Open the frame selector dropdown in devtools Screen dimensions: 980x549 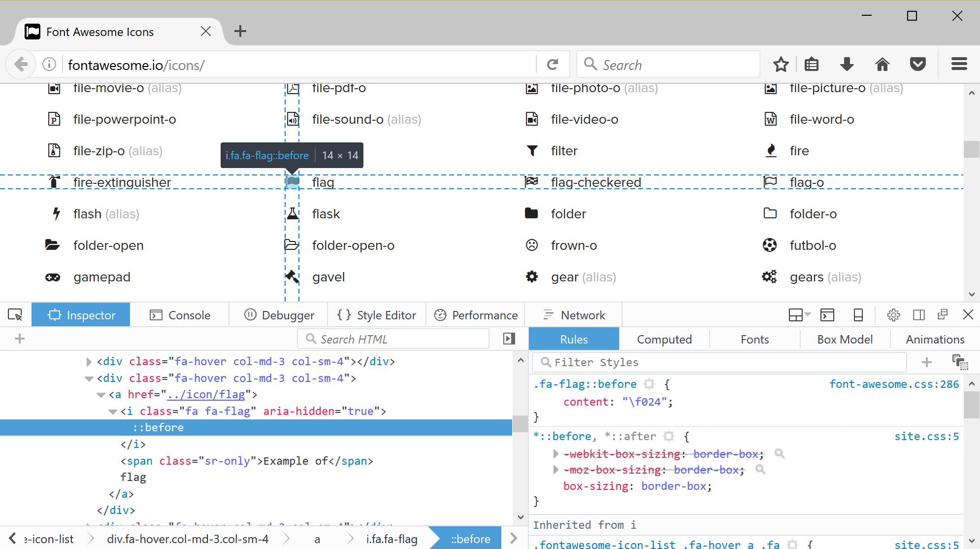coord(799,315)
